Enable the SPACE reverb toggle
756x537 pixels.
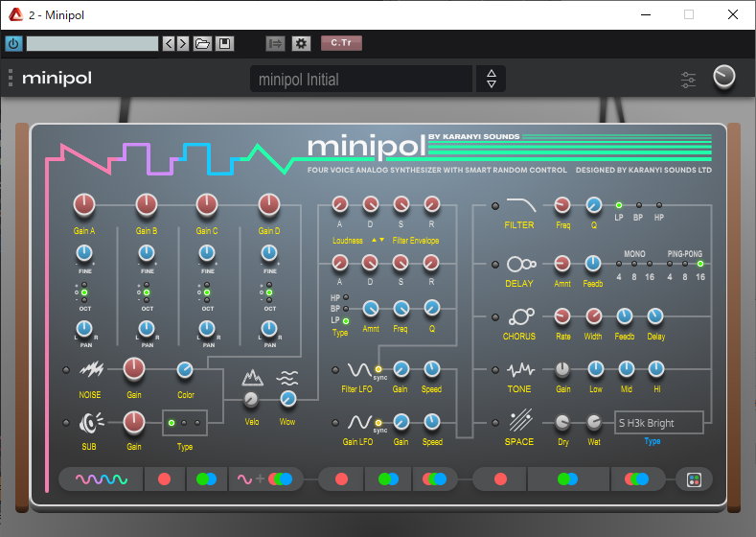tap(495, 423)
